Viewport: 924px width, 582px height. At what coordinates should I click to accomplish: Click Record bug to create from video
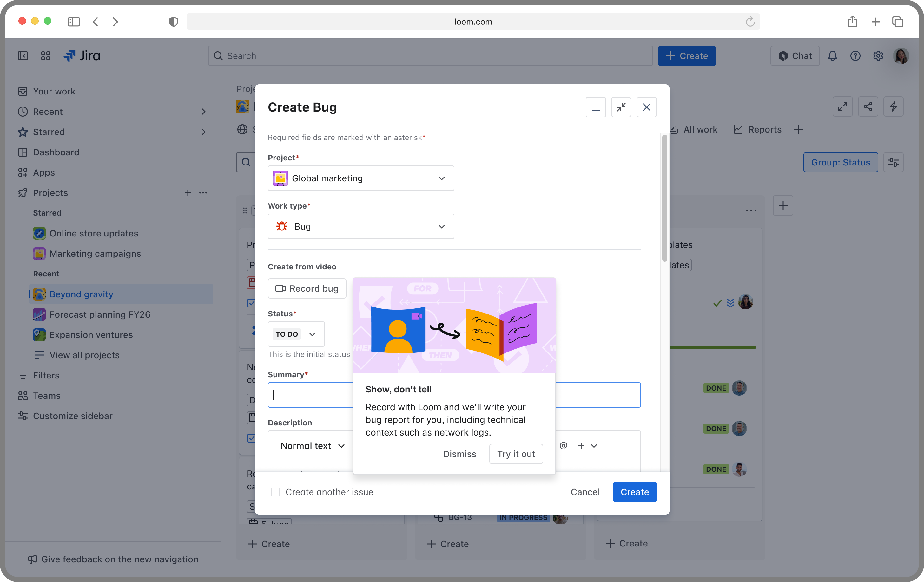point(307,288)
